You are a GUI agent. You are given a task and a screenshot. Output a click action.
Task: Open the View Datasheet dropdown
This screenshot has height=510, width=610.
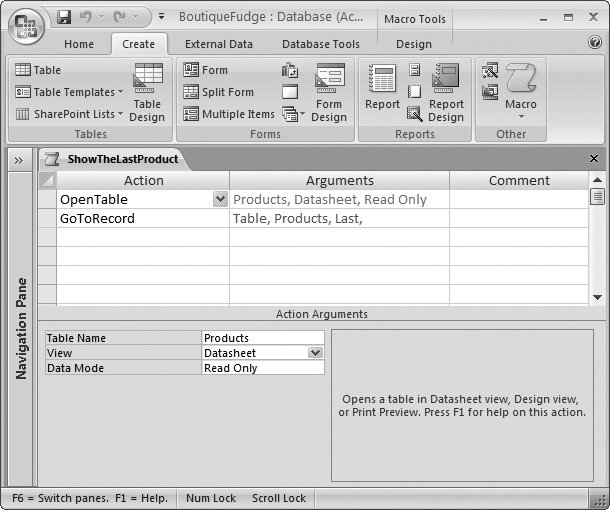pos(315,353)
